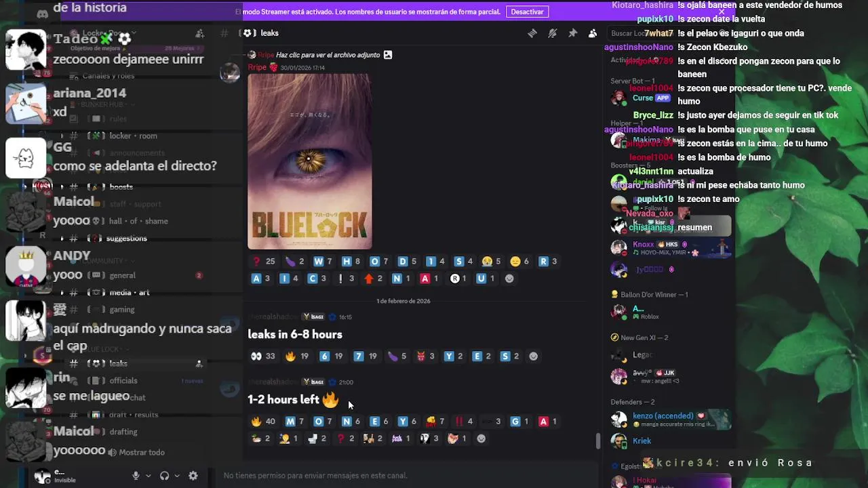The image size is (868, 488).
Task: Expand the locker room channel threads arrow
Action: coord(62,136)
